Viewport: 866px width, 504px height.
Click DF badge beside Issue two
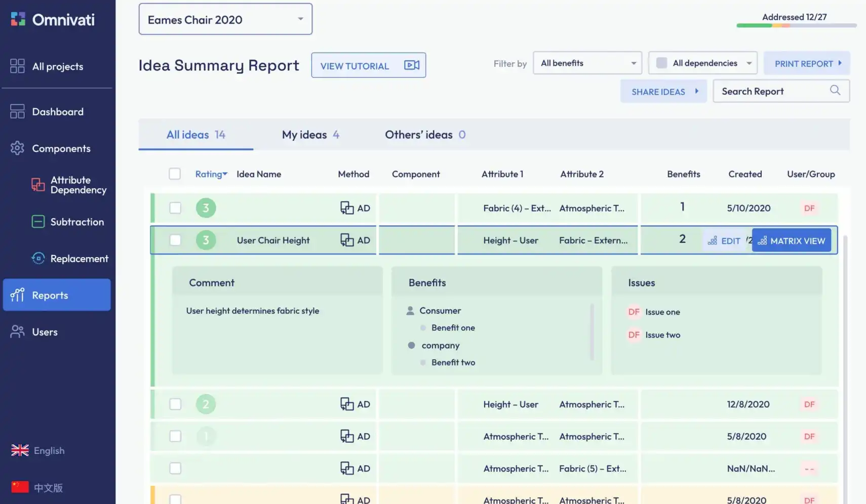(x=634, y=334)
